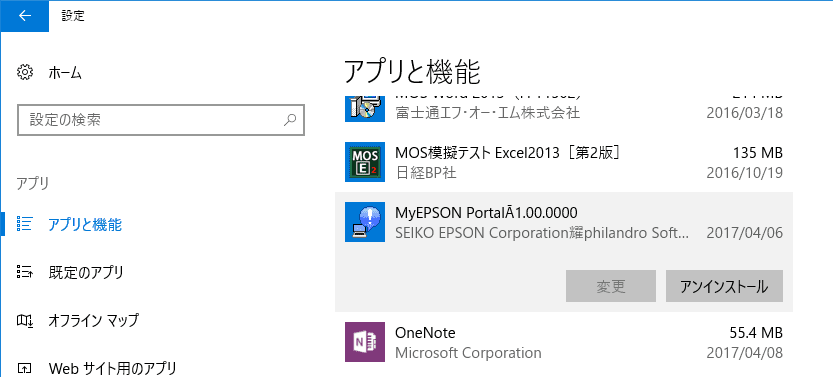Focus the settings search field
Image resolution: width=833 pixels, height=377 pixels.
[x=160, y=120]
